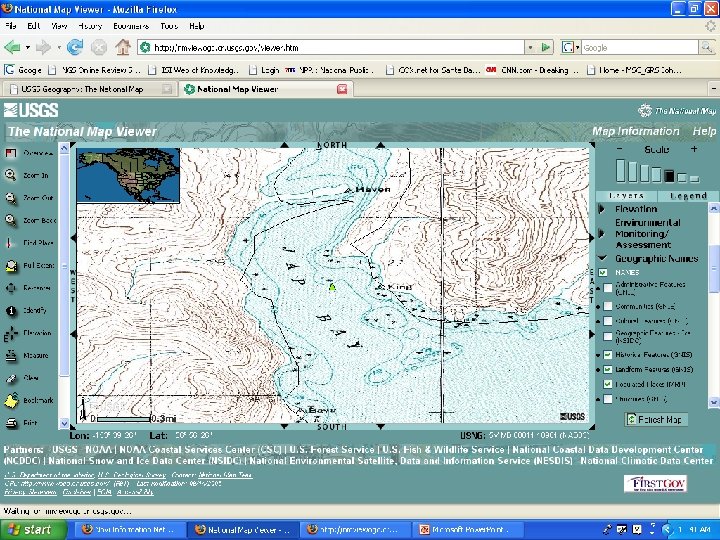Choose the Measure tool
This screenshot has width=720, height=540.
point(11,355)
